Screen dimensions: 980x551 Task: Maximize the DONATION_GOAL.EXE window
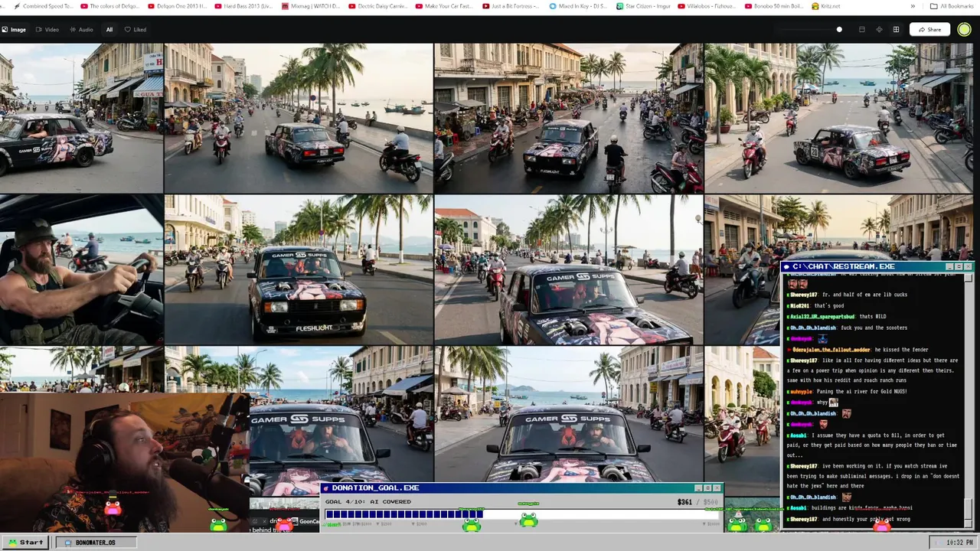[707, 487]
